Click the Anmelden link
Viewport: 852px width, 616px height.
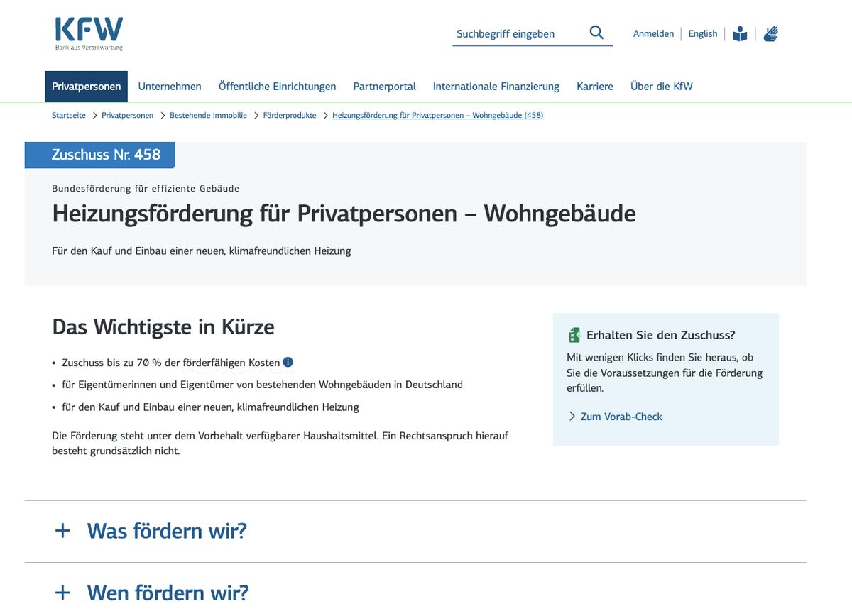coord(653,33)
